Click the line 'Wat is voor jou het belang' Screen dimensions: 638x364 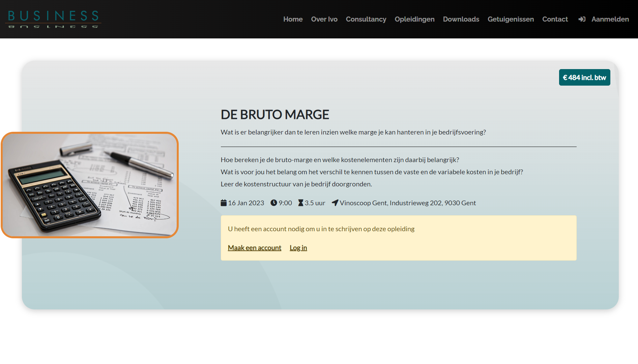372,172
